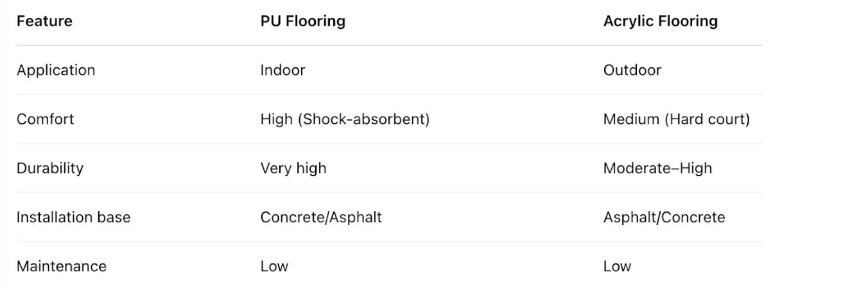The height and width of the screenshot is (291, 868).
Task: Click the word 'Concrete' in PU Flooring column
Action: pyautogui.click(x=293, y=217)
